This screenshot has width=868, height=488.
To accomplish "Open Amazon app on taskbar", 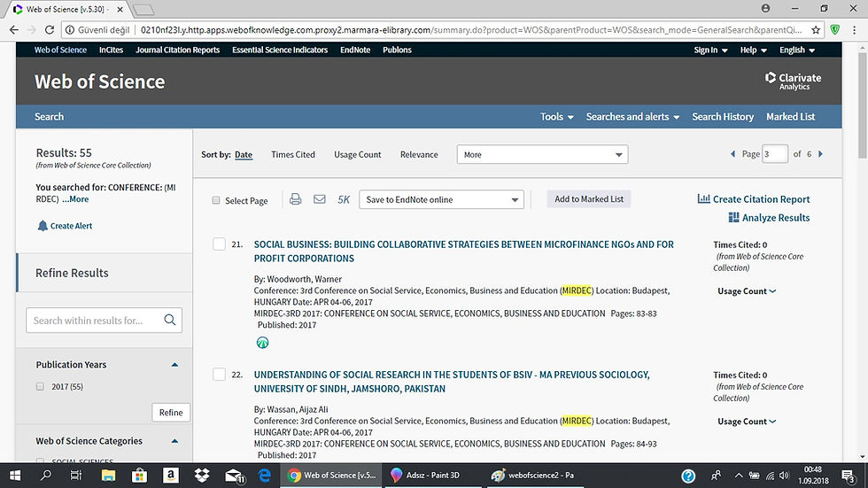I will (x=170, y=476).
